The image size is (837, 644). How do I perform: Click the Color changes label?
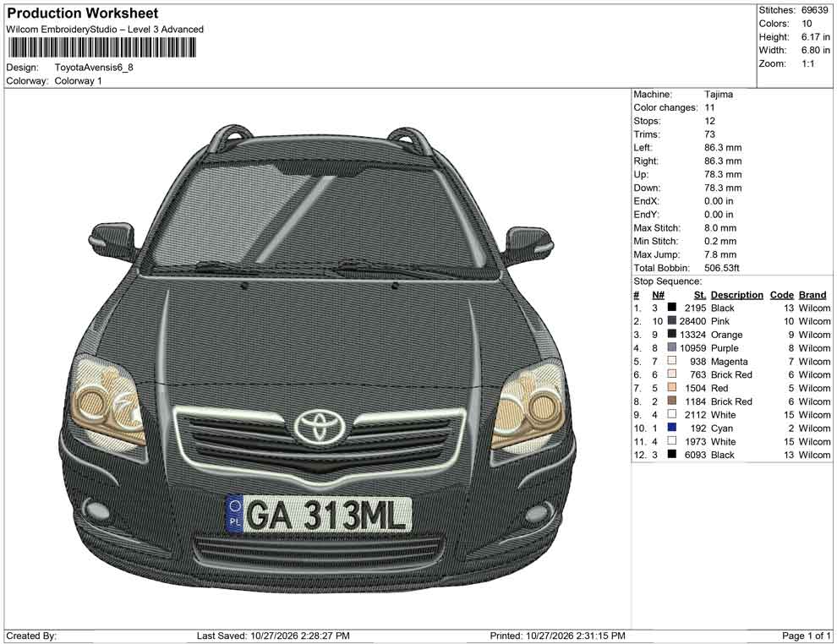665,108
